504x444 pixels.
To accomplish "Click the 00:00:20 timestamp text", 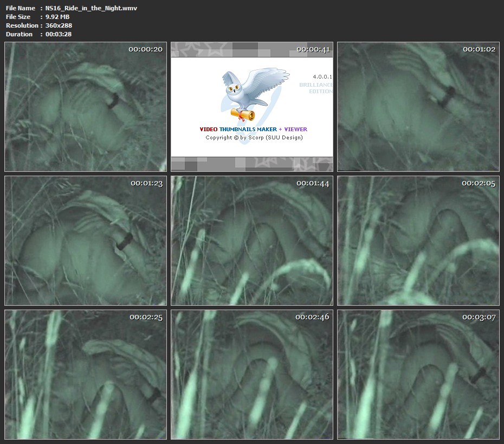I will [145, 49].
